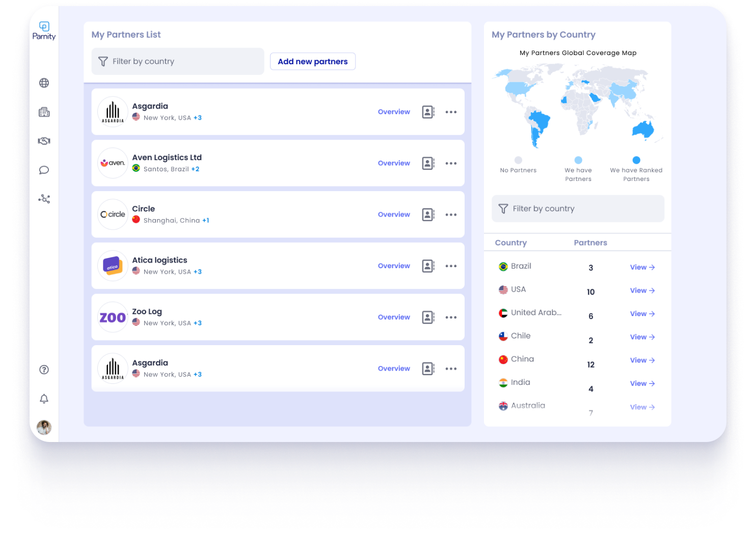Open the contact card icon next to Circle's Overview
The width and height of the screenshot is (756, 545).
click(428, 214)
